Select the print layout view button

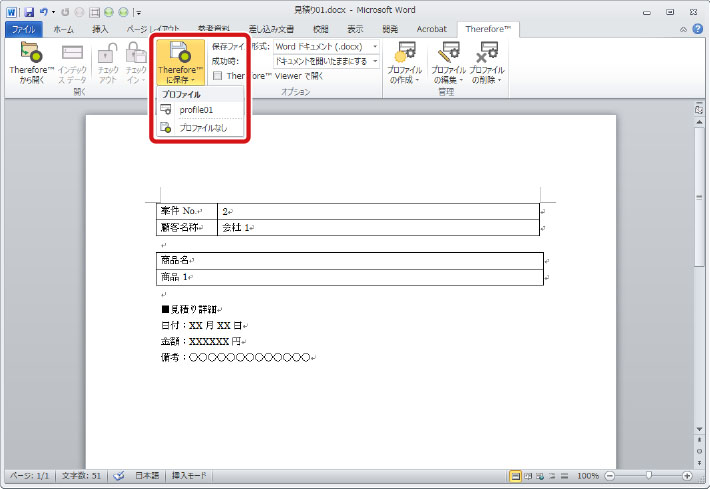click(x=516, y=476)
